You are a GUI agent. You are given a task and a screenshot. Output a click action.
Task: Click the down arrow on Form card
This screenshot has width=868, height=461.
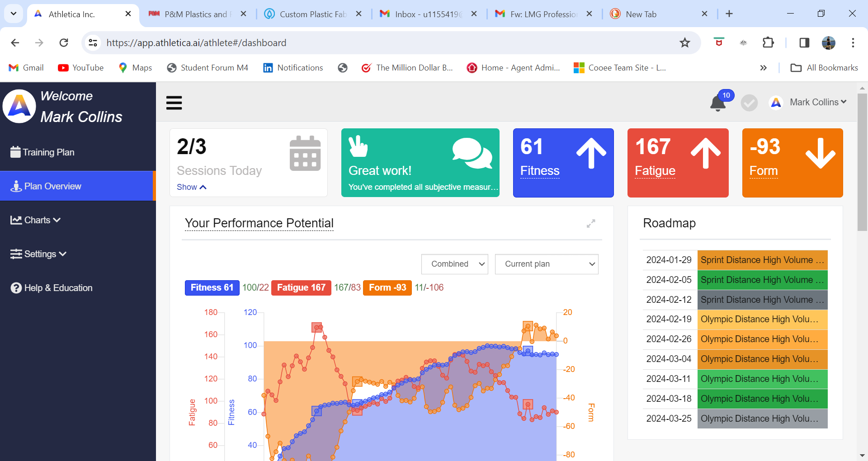coord(820,153)
